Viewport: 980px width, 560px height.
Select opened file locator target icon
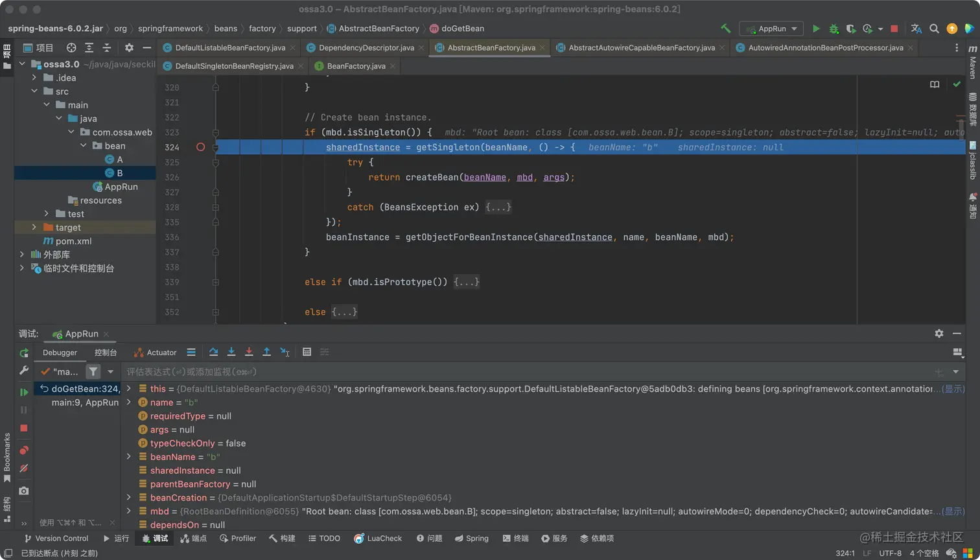coord(71,47)
